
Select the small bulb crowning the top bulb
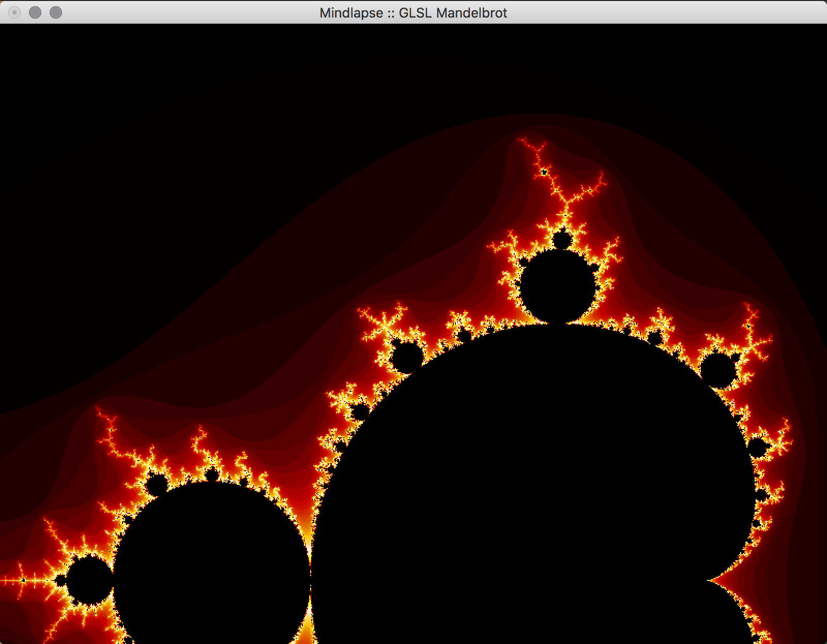pos(561,240)
